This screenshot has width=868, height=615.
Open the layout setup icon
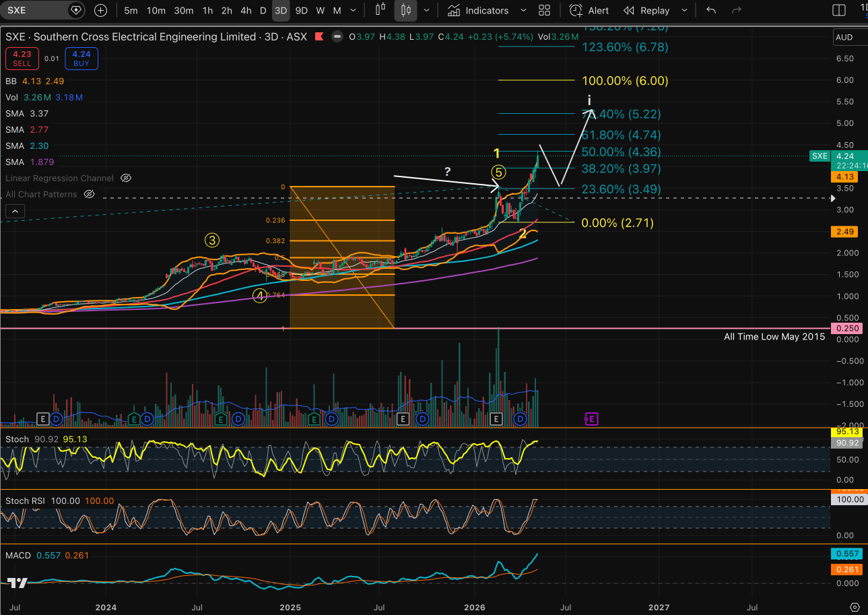point(839,10)
